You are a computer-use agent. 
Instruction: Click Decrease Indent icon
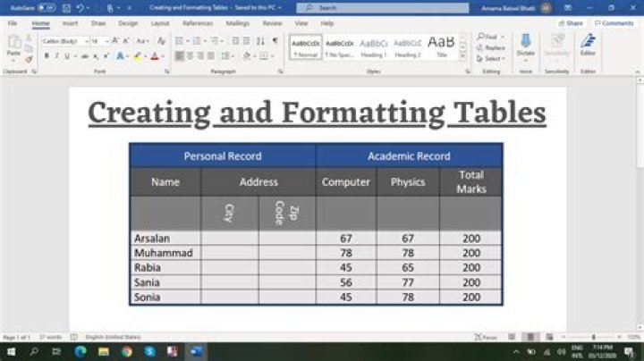point(235,41)
